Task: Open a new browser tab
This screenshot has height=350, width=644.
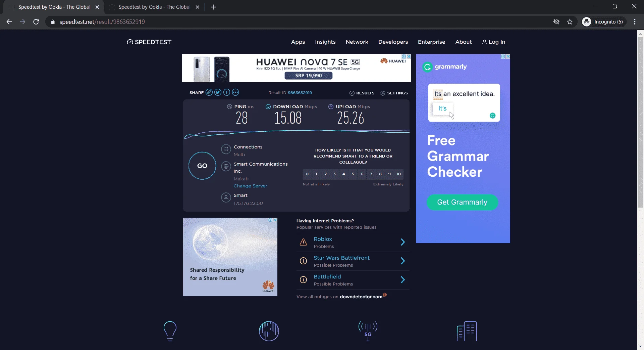Action: click(x=213, y=7)
